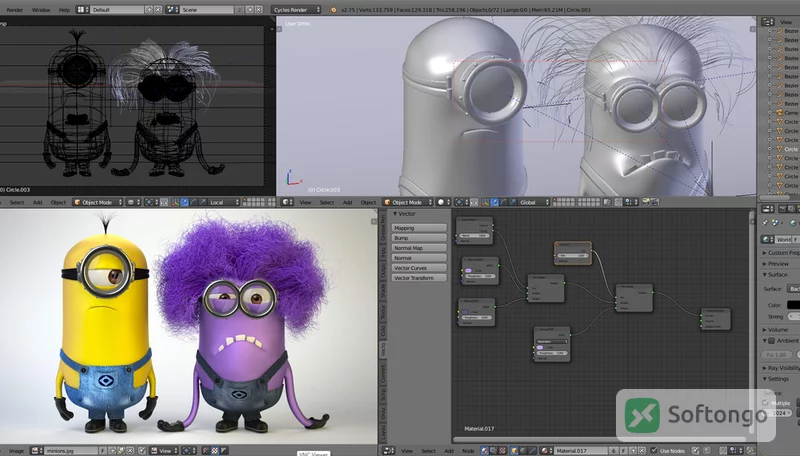Open the Object menu in left viewport header
The image size is (800, 456).
58,202
